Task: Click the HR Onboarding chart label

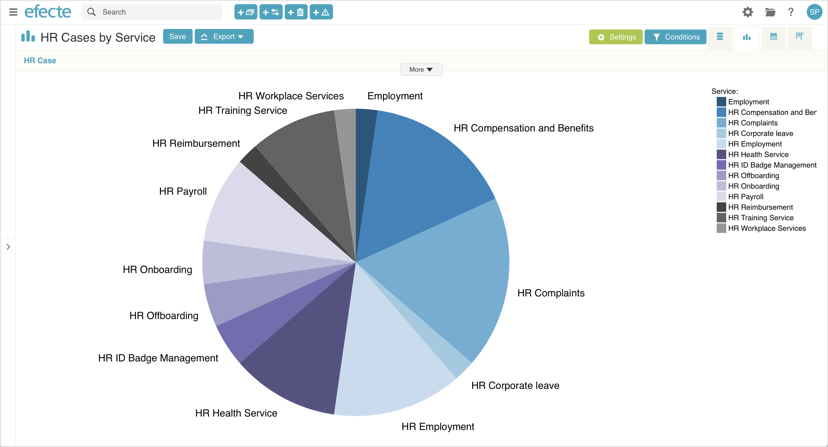Action: 157,270
